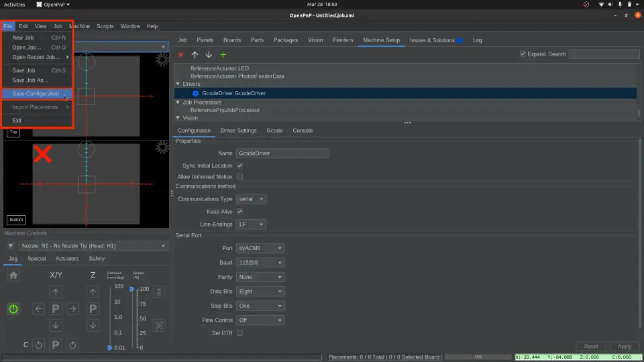Screen dimensions: 644x362
Task: Toggle the Expand checkbox
Action: pos(523,54)
